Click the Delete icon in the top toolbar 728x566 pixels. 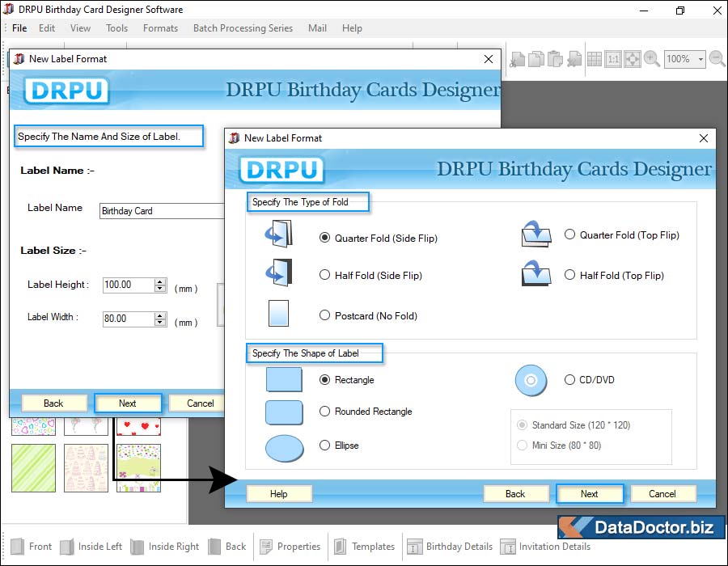(x=574, y=59)
